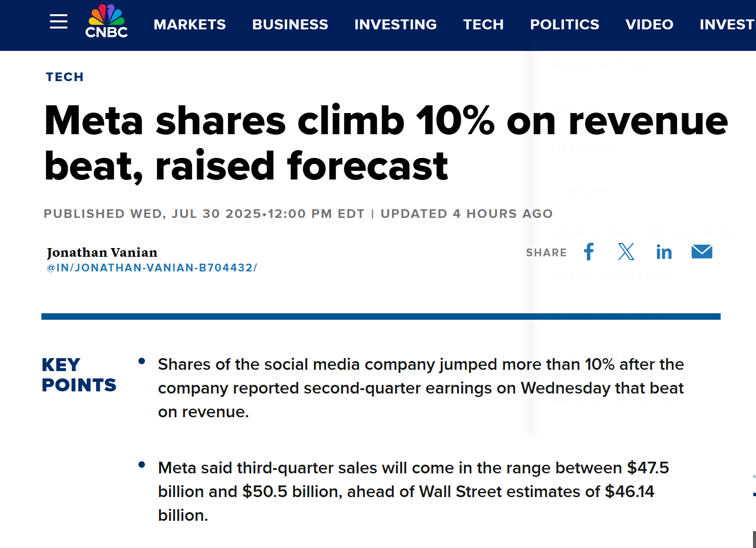Click the CNBC peacock logo
The image size is (756, 548).
pos(107,22)
